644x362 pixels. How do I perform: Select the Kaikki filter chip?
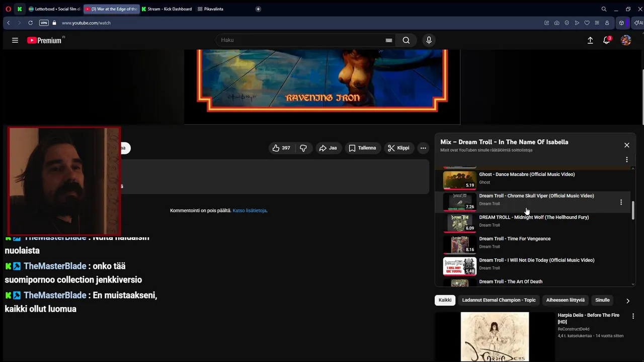445,300
